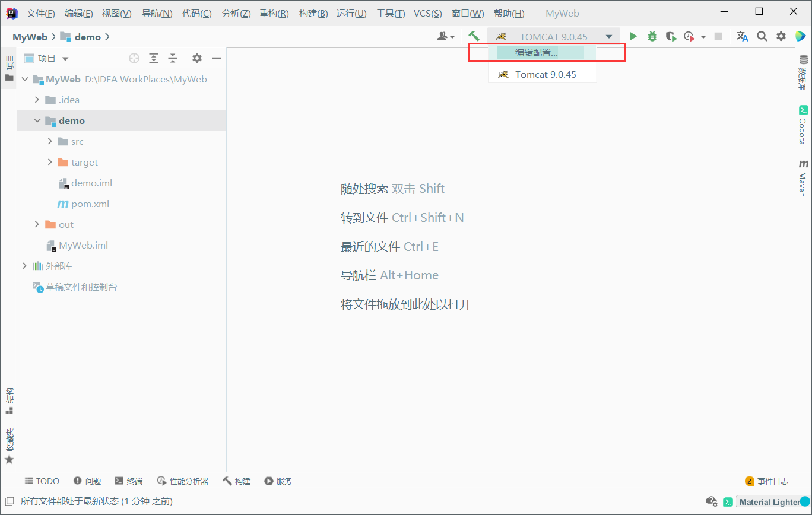Click the cyan theme color dot near Material Lighter
The width and height of the screenshot is (812, 515).
tap(805, 501)
